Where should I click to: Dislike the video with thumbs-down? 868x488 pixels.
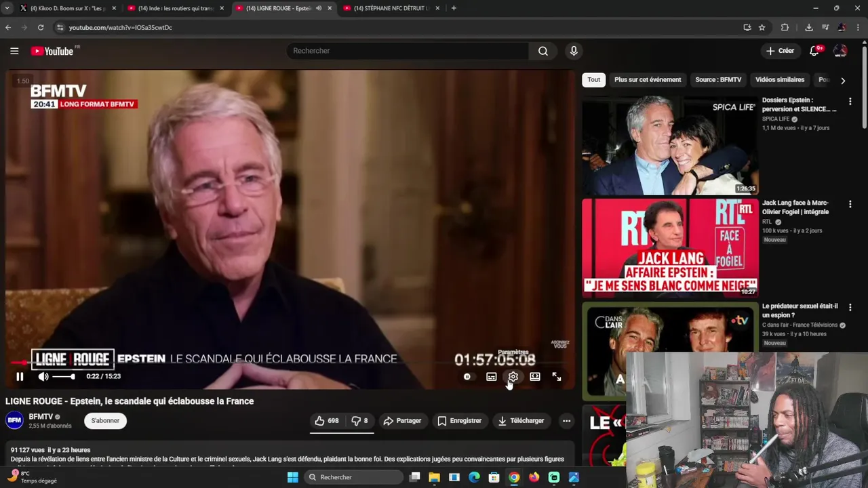click(359, 421)
